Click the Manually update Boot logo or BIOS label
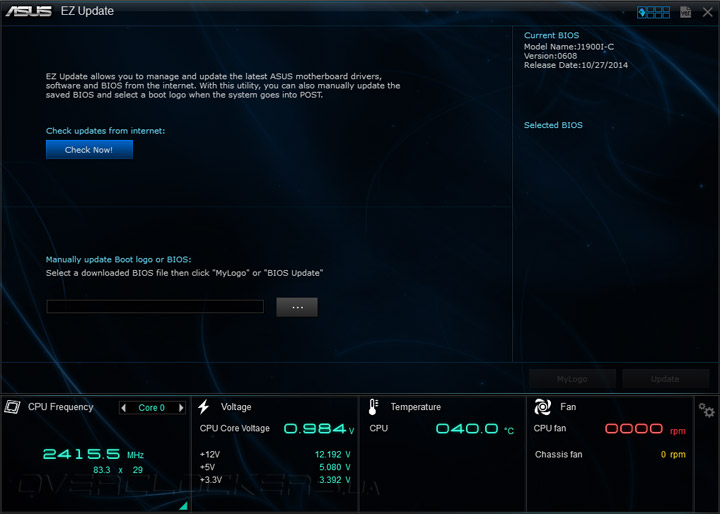 pyautogui.click(x=118, y=260)
